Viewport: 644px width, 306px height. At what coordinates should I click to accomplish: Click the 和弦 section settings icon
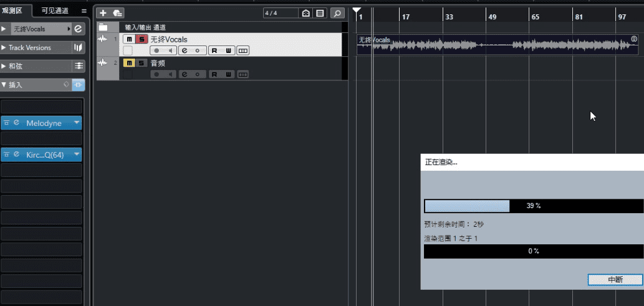pos(79,66)
